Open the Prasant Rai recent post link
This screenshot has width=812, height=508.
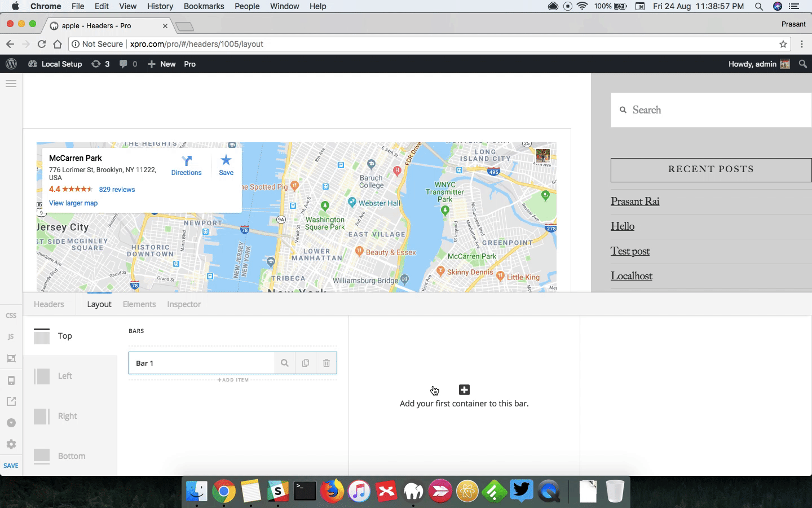pyautogui.click(x=635, y=202)
